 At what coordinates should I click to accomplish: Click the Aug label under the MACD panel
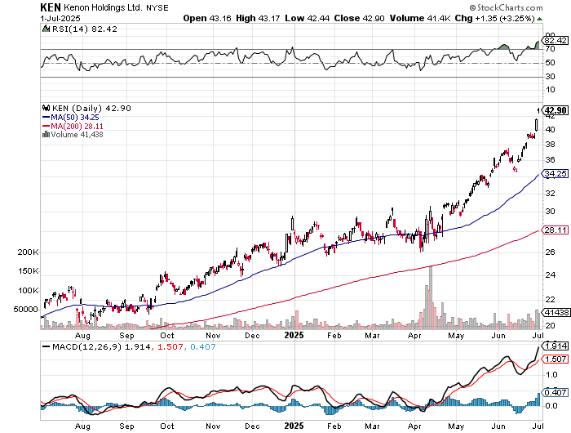(x=83, y=426)
